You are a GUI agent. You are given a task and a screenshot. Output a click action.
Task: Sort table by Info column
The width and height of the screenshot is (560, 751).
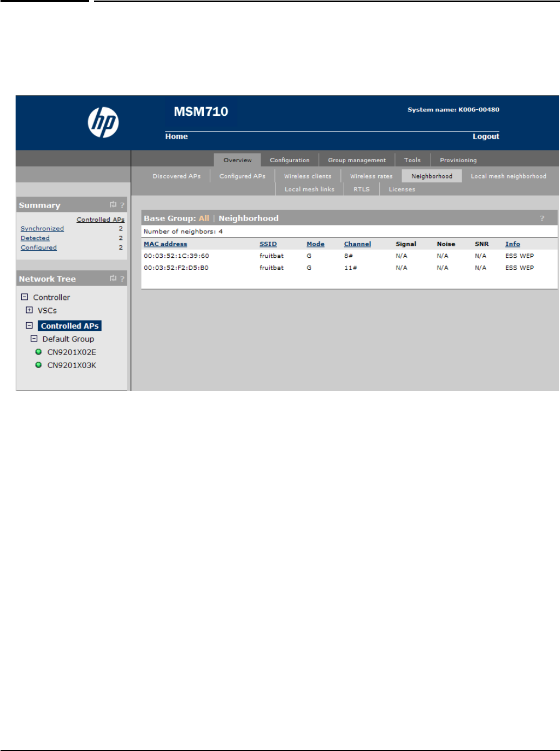(x=512, y=244)
